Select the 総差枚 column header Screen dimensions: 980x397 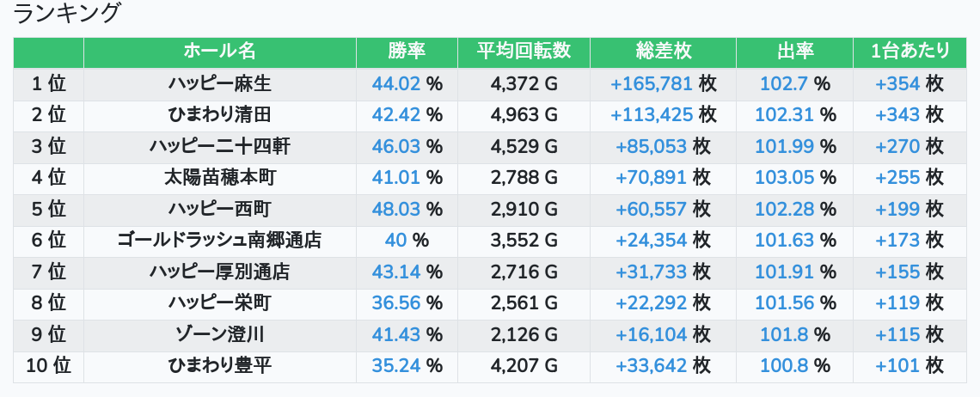tap(663, 52)
